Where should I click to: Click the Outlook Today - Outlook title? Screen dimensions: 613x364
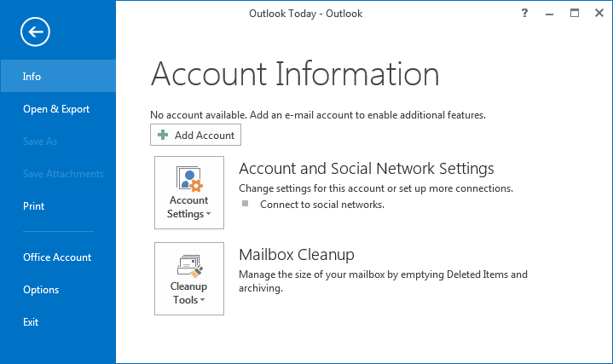click(x=306, y=14)
